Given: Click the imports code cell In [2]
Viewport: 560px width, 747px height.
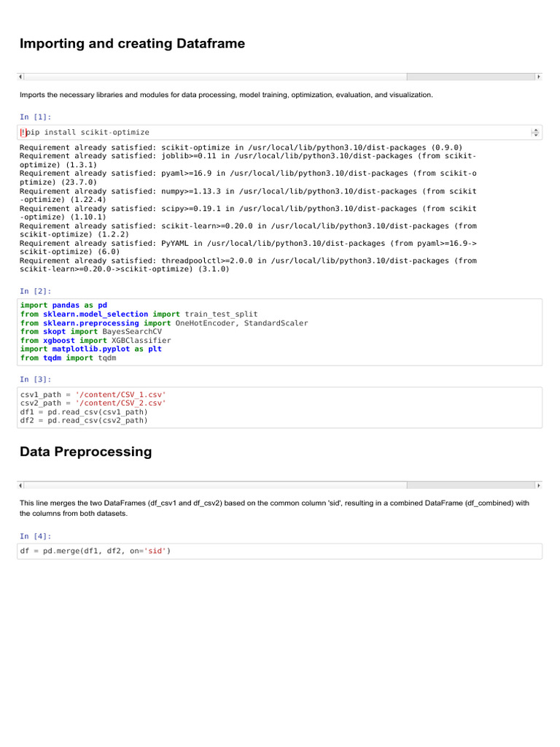Looking at the screenshot, I should click(x=279, y=332).
